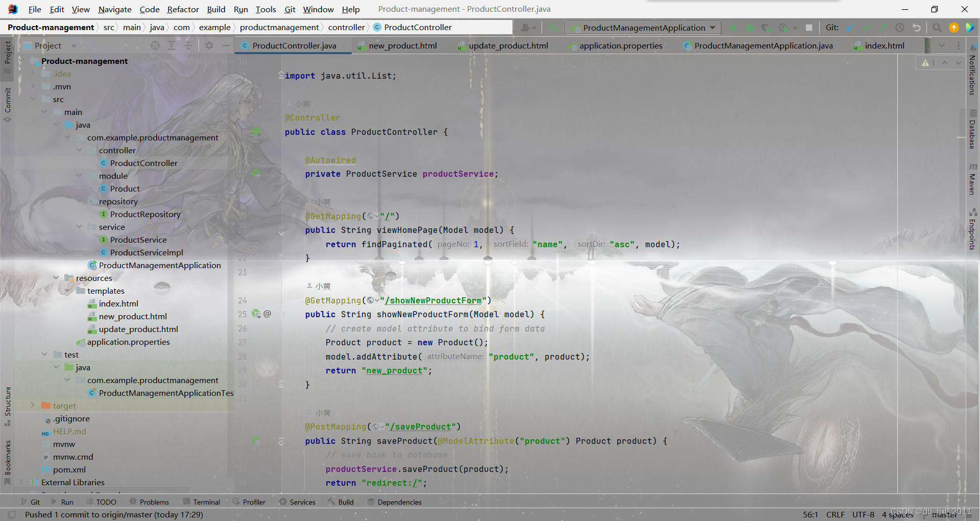
Task: Start debugging with the bug icon
Action: [x=750, y=28]
